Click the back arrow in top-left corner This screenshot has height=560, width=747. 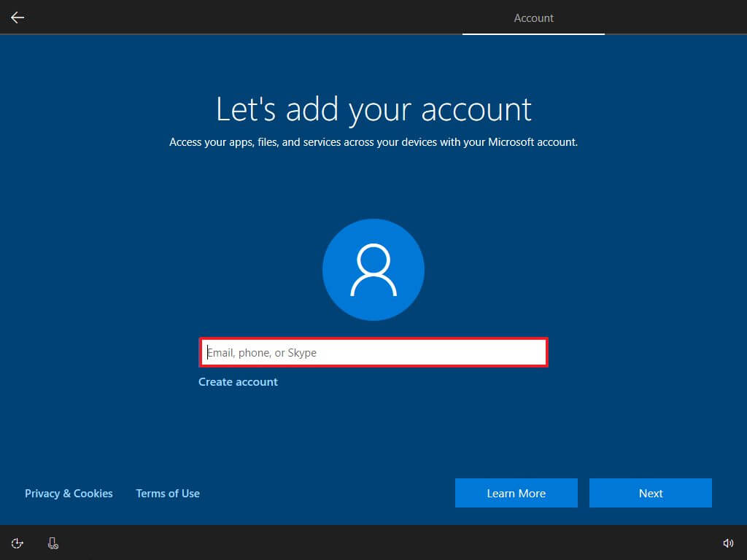pyautogui.click(x=17, y=17)
